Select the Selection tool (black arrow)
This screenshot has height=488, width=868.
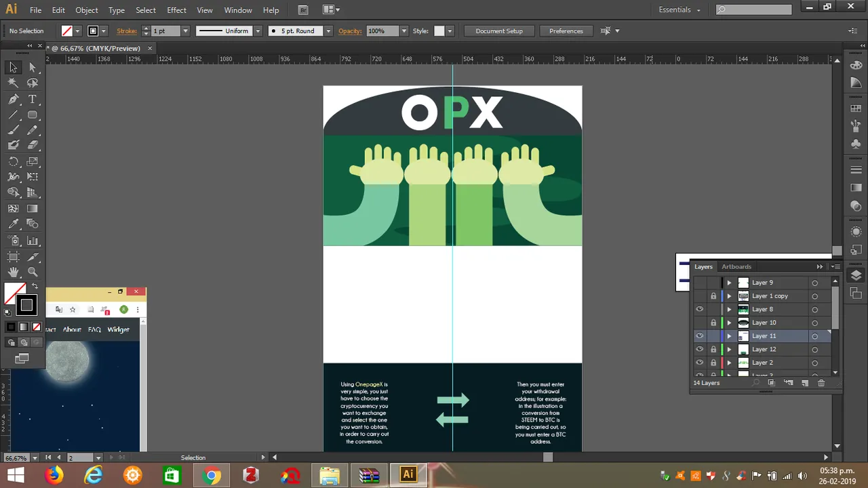pyautogui.click(x=13, y=67)
